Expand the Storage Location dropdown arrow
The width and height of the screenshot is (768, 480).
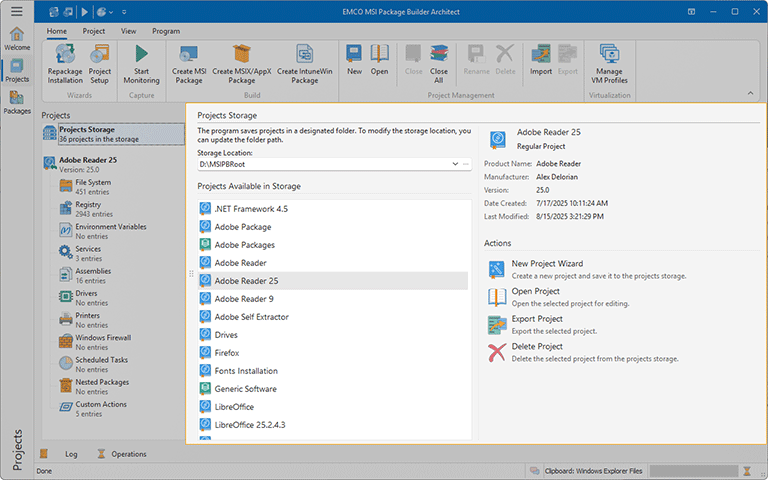(x=455, y=163)
